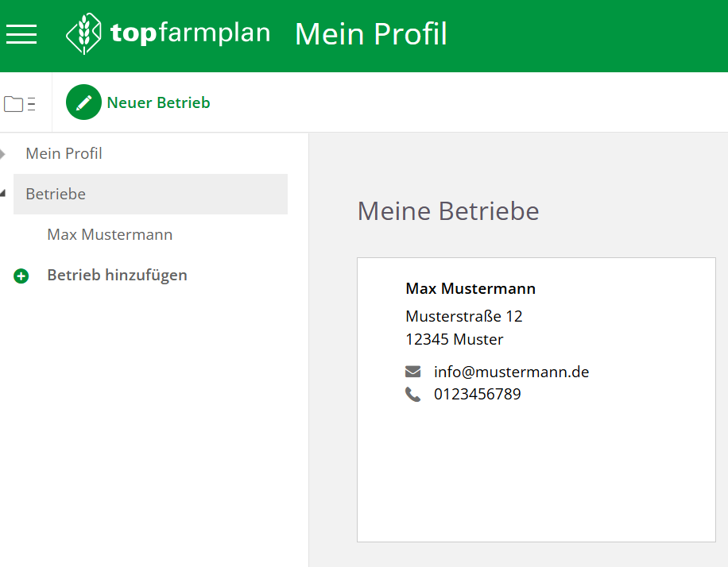Screen dimensions: 728x567
Task: Expand the Mein Profil tree arrow
Action: coord(3,153)
